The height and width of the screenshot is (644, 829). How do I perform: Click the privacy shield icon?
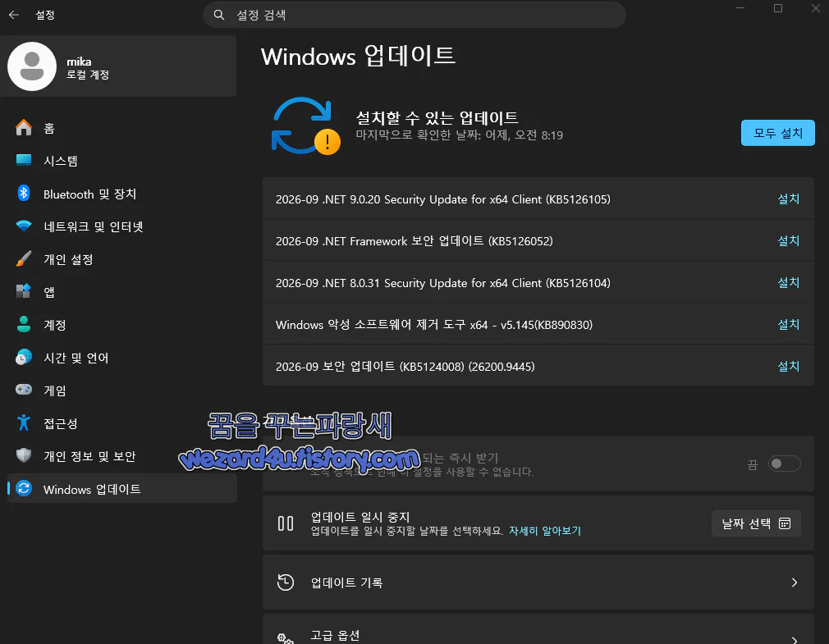[24, 455]
